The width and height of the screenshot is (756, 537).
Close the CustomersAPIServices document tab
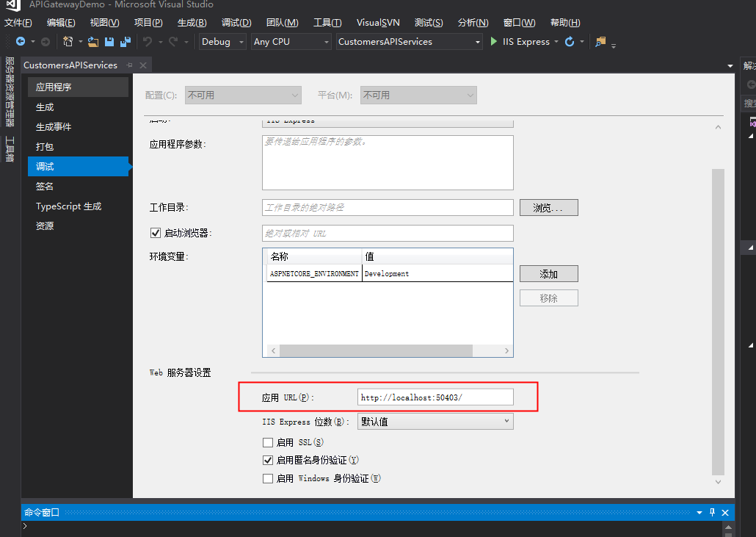(x=142, y=65)
